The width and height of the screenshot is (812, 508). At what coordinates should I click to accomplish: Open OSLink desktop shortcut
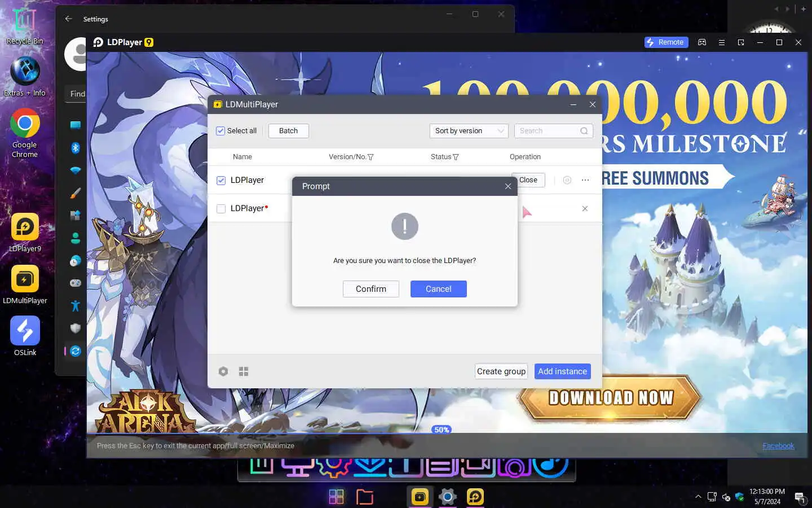click(25, 336)
